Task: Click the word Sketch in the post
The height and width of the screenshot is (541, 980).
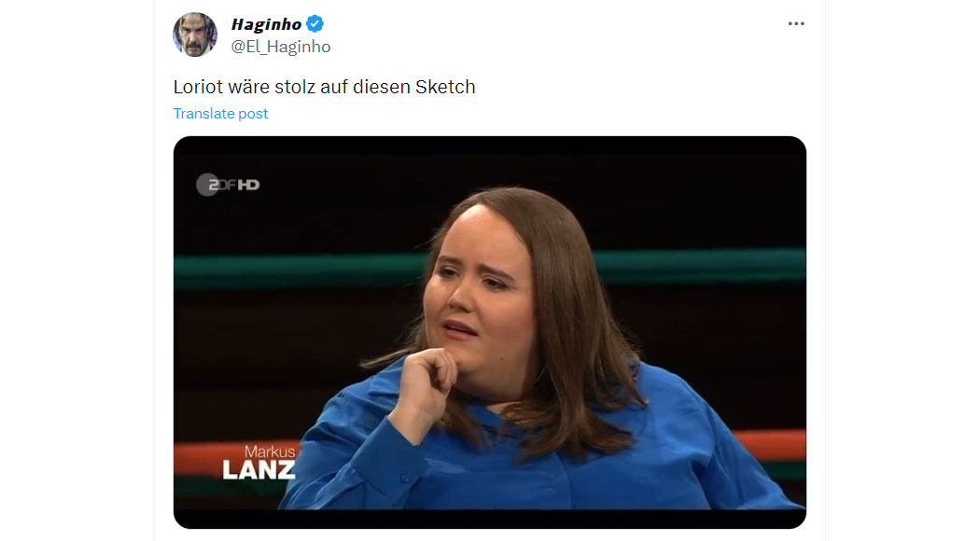Action: pyautogui.click(x=445, y=87)
